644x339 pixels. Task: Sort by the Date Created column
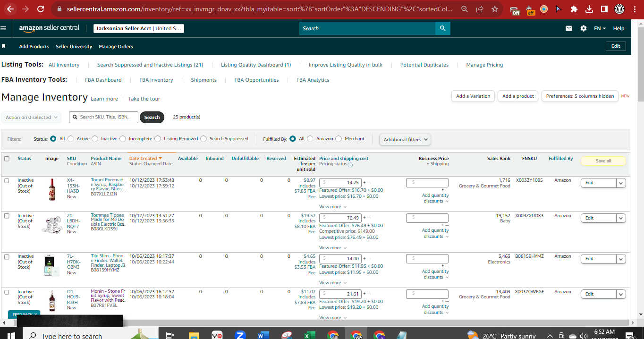(x=145, y=159)
